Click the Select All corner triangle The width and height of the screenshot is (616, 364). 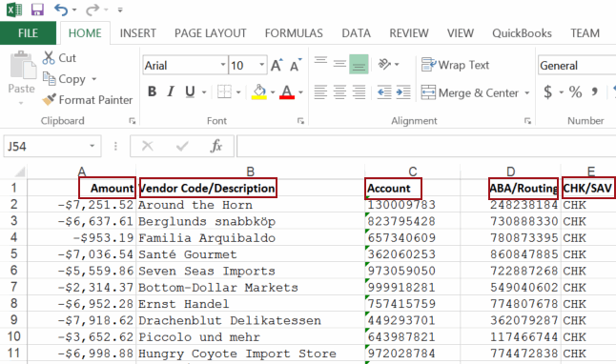pyautogui.click(x=19, y=172)
